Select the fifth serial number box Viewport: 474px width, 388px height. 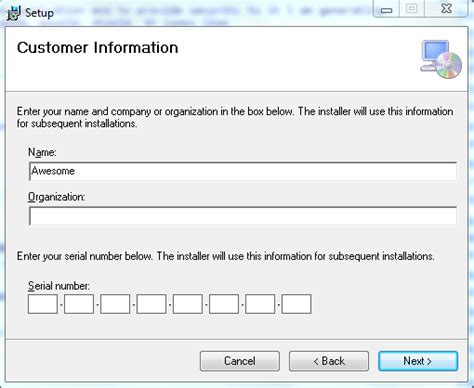click(x=188, y=304)
